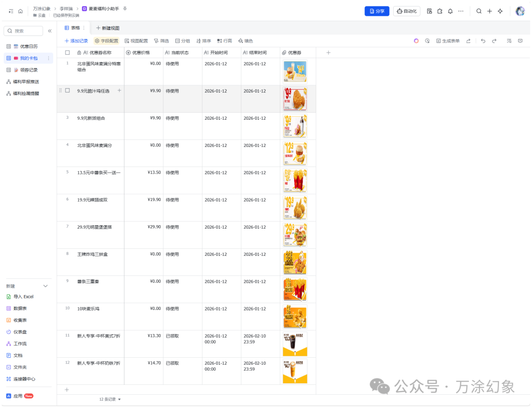Open the 自动化 automation panel
This screenshot has width=532, height=408.
click(x=407, y=10)
